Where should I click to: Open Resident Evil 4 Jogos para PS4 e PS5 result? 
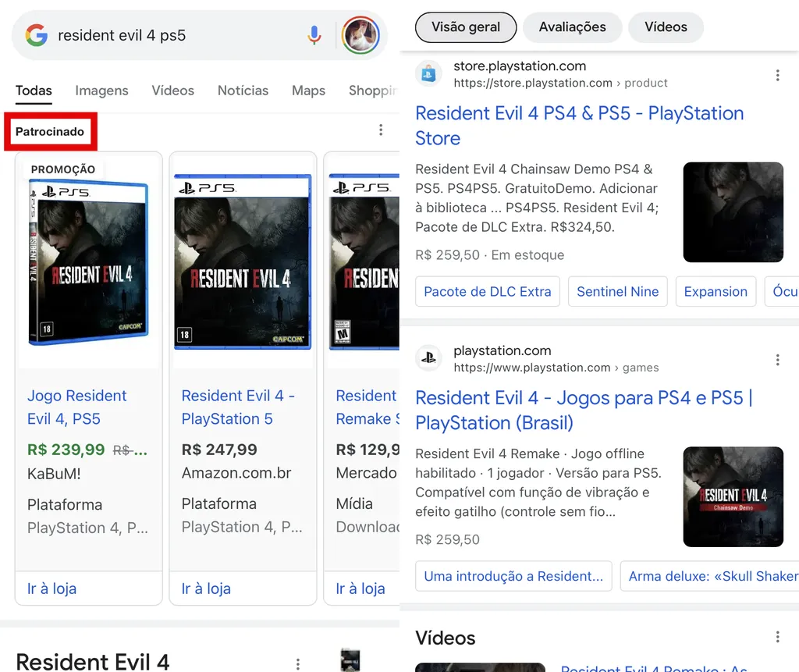[x=584, y=410]
